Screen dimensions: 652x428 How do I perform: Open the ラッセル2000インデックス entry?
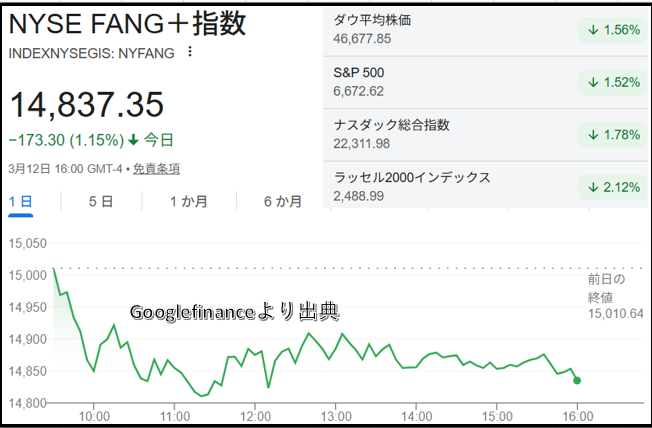(x=411, y=177)
